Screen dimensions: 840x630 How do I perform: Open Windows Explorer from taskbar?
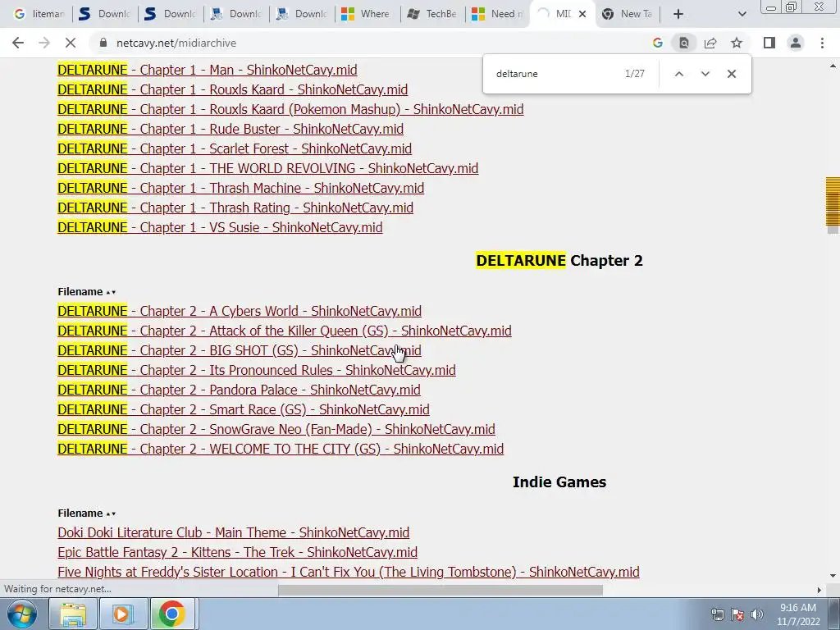click(x=73, y=614)
